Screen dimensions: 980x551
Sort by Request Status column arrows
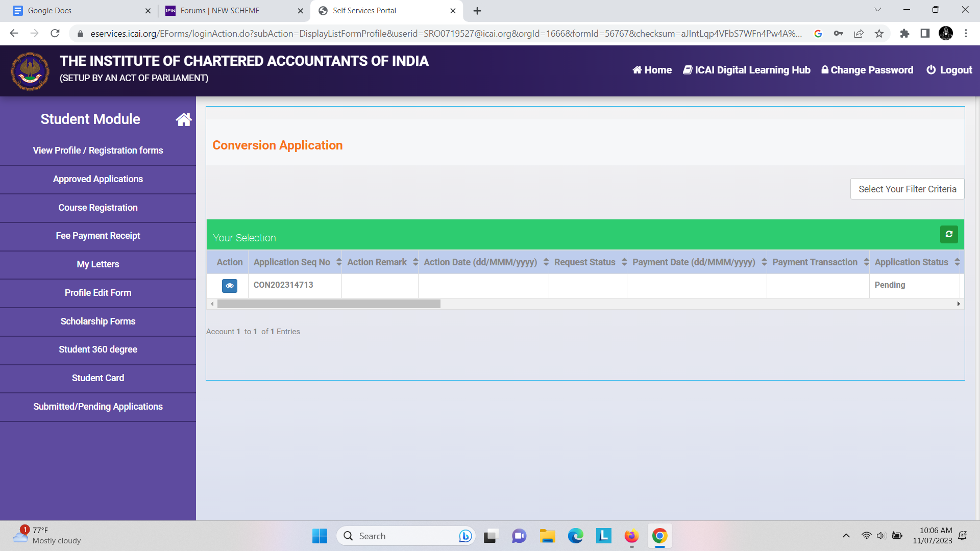624,262
